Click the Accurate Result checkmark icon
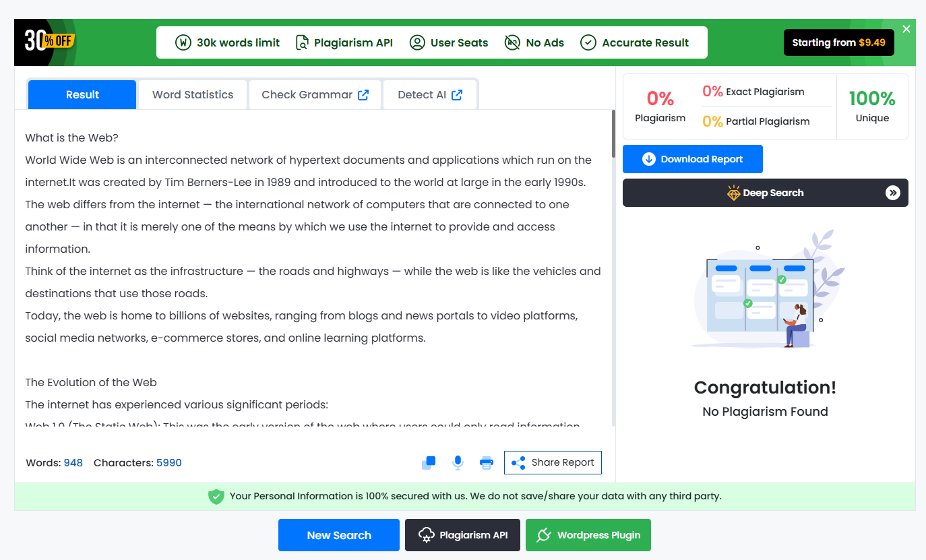This screenshot has width=926, height=560. click(588, 42)
